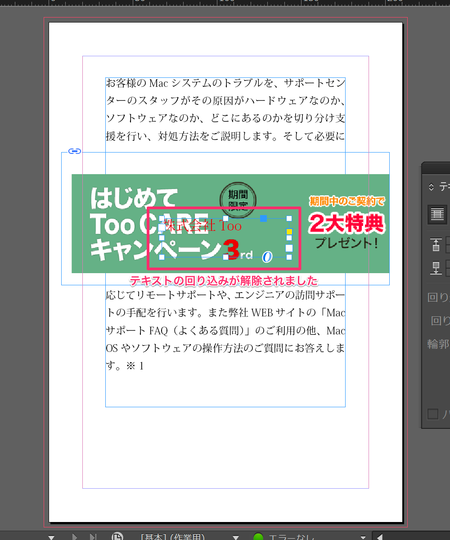Click the italic 0 badge near the frame
Viewport: 450px width, 540px height.
(267, 257)
